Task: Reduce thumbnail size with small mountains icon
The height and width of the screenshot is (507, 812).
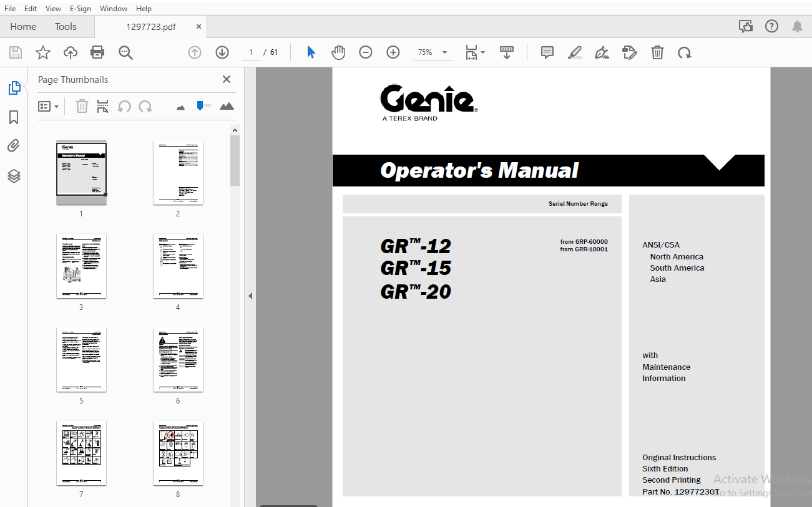Action: click(181, 107)
